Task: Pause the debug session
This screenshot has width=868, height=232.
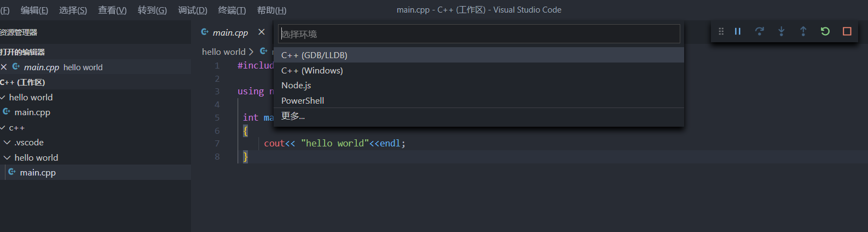Action: click(738, 32)
